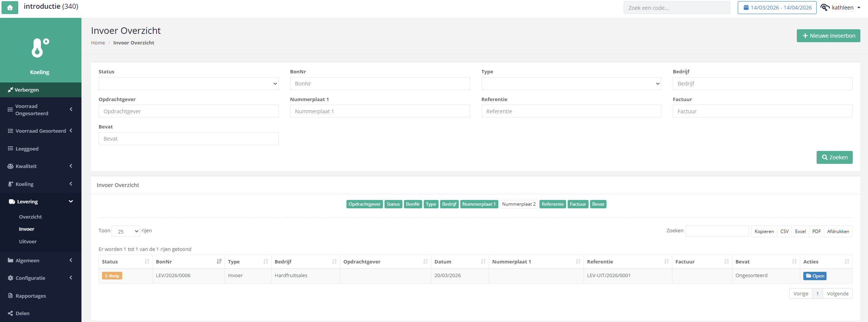The width and height of the screenshot is (868, 322).
Task: Click the Opdrachtgever filter input
Action: (188, 111)
